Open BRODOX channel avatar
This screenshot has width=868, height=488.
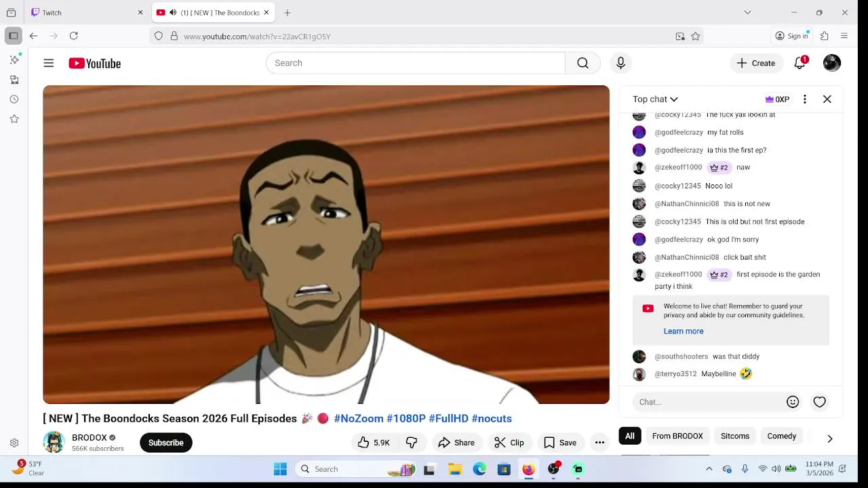pyautogui.click(x=54, y=442)
